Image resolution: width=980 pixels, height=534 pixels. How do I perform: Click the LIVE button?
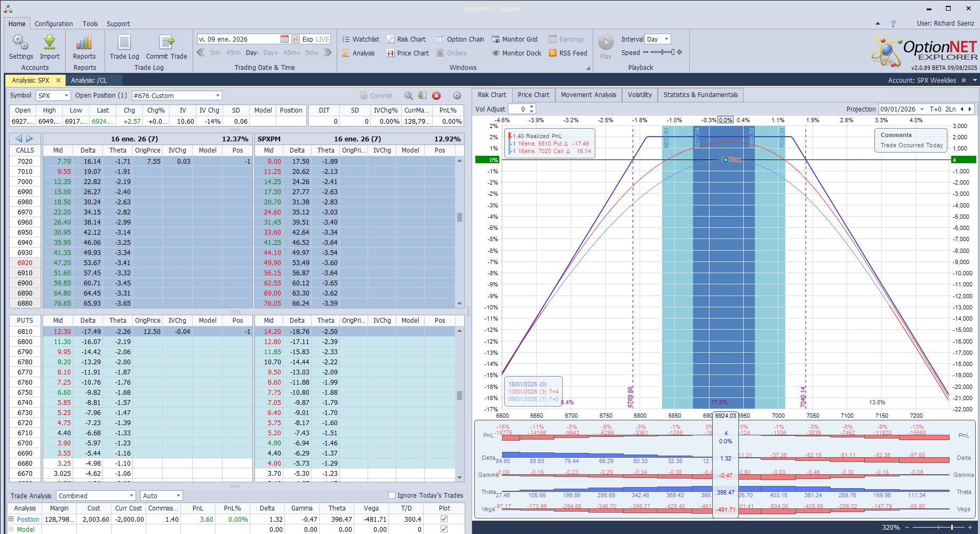[x=323, y=39]
